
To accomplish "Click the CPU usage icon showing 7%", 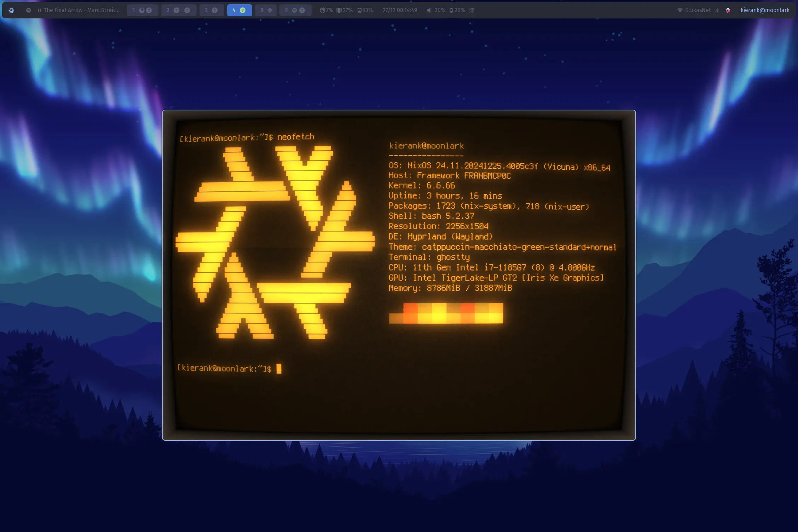I will pyautogui.click(x=322, y=10).
